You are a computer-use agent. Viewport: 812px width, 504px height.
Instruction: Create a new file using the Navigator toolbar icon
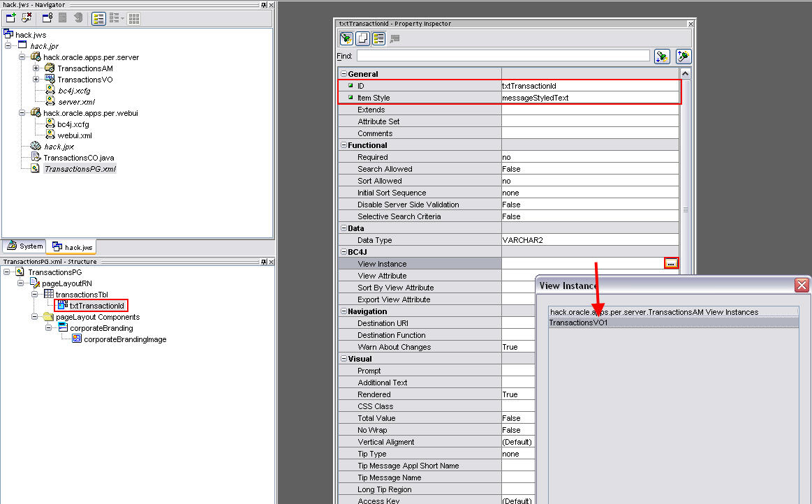(x=10, y=18)
